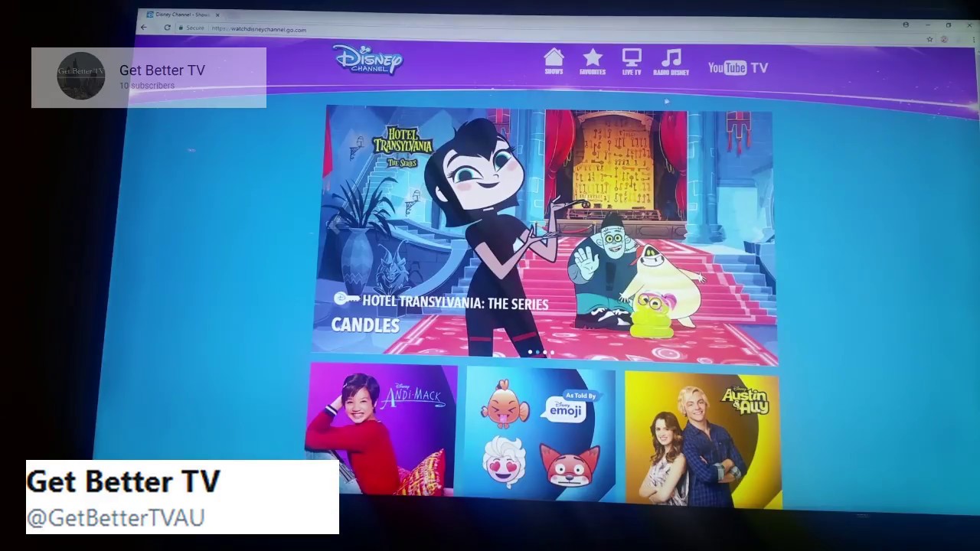Image resolution: width=980 pixels, height=551 pixels.
Task: Open the Austin & Ally show tile
Action: (703, 439)
